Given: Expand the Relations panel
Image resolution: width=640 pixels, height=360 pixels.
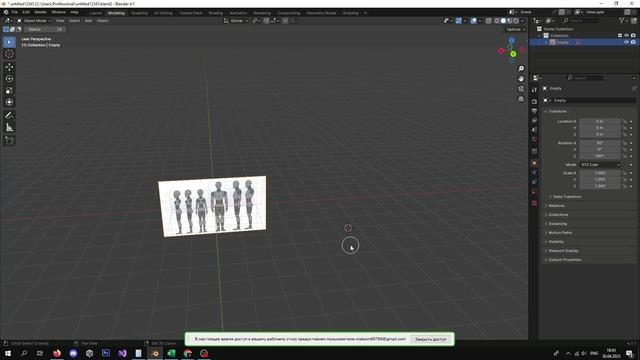Looking at the screenshot, I should 556,206.
